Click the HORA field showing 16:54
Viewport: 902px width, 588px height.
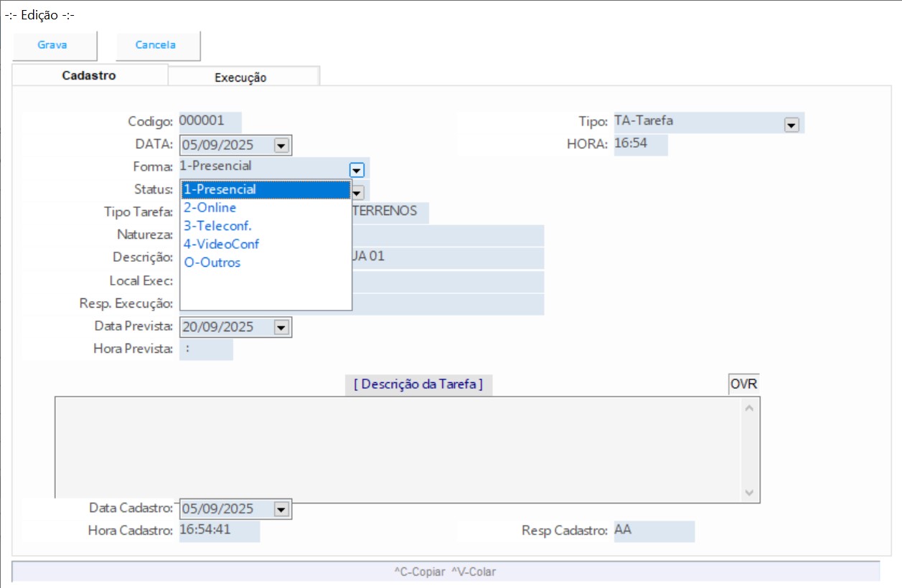[639, 144]
